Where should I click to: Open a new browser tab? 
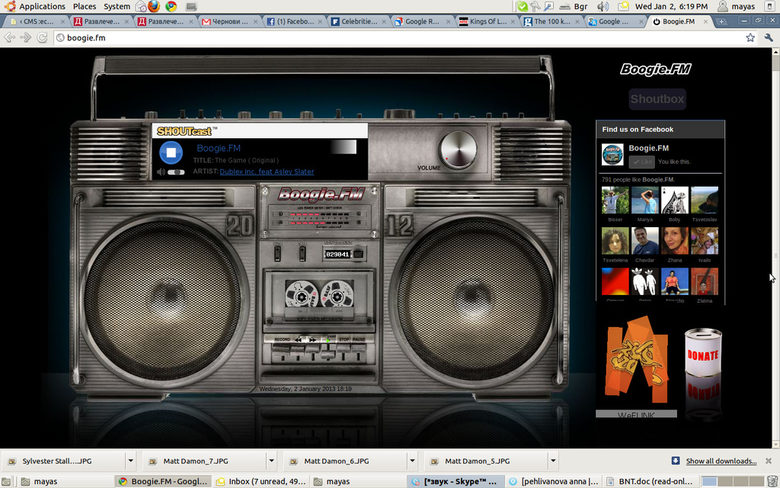[721, 21]
